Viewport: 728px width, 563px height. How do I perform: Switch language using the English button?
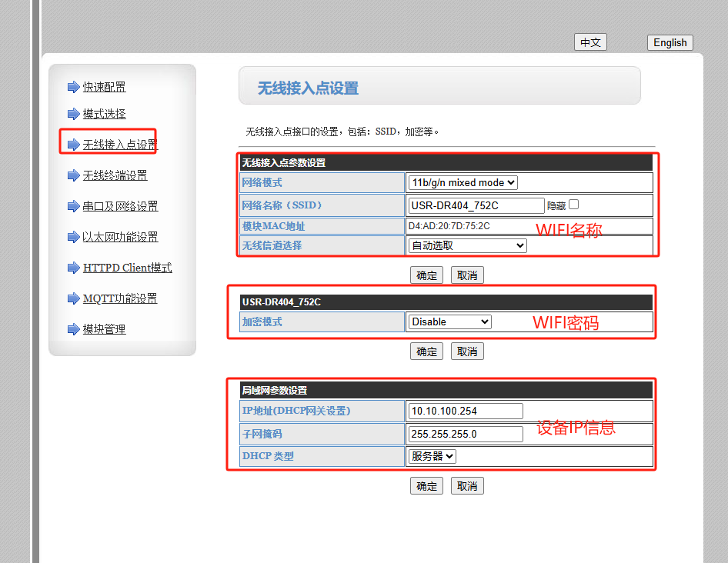pyautogui.click(x=670, y=43)
